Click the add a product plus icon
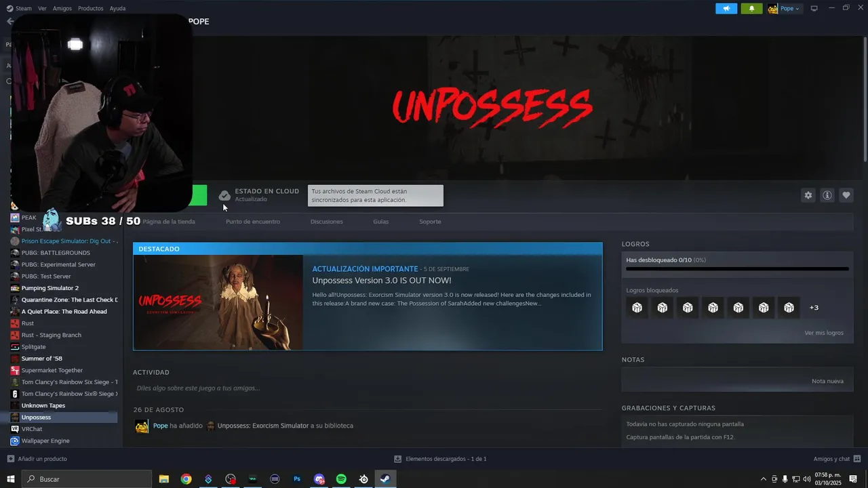This screenshot has width=868, height=488. tap(10, 459)
